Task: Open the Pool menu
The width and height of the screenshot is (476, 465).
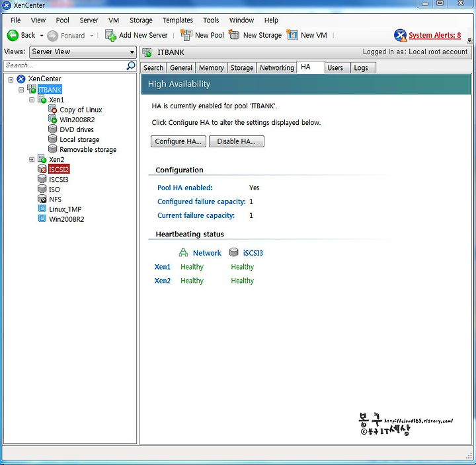Action: (x=62, y=20)
